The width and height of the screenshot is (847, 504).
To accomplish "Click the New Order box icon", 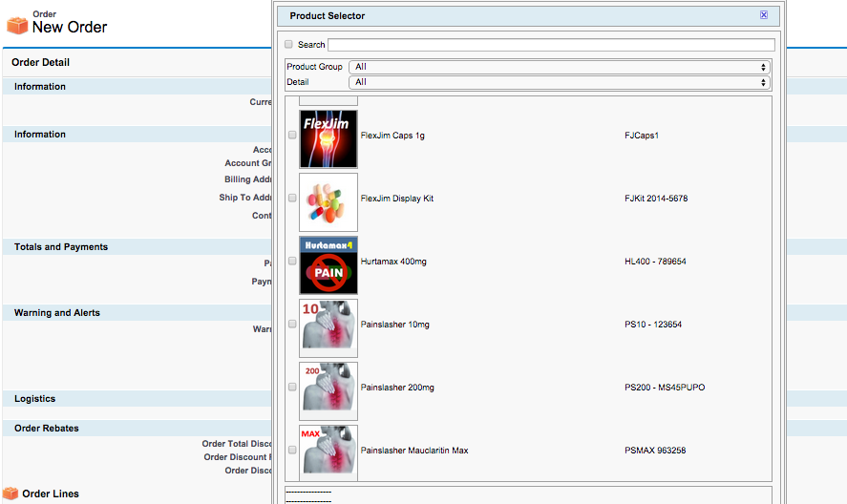I will click(x=17, y=26).
